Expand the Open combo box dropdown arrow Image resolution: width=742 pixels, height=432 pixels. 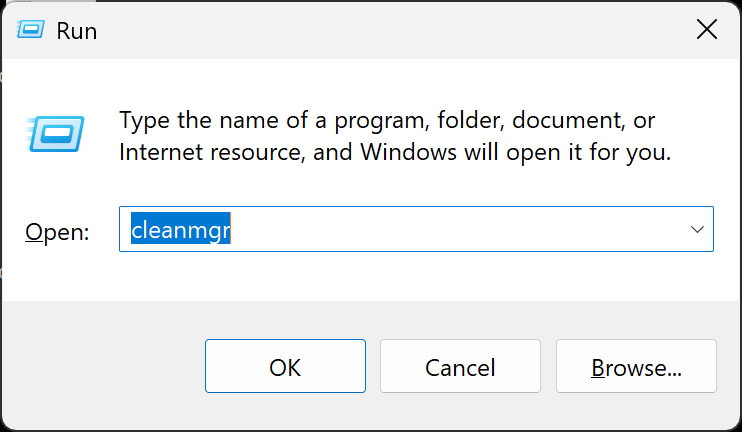coord(697,230)
